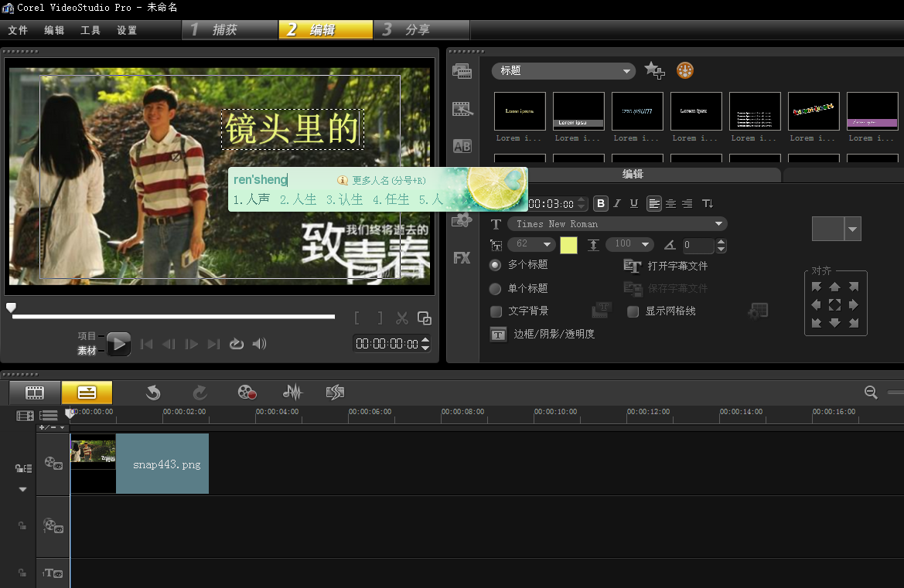The height and width of the screenshot is (588, 904).
Task: Step to the previous frame
Action: (x=169, y=344)
